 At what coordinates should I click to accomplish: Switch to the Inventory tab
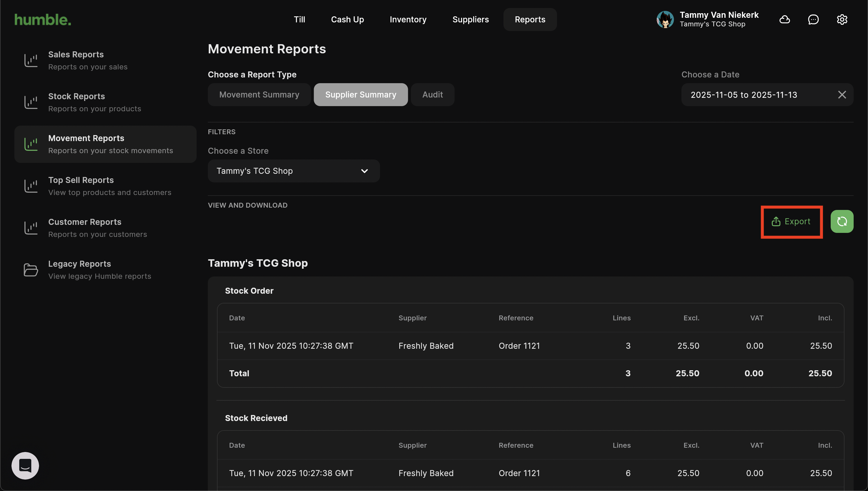(x=408, y=20)
